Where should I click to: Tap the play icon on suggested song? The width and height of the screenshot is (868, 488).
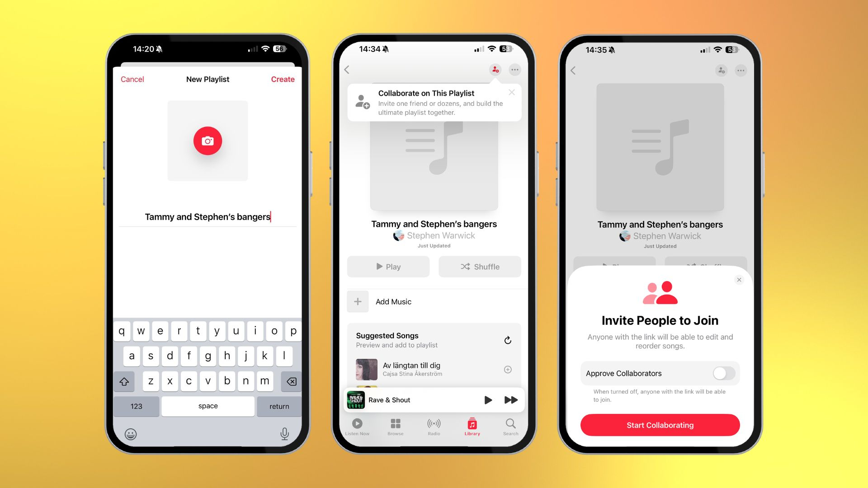click(x=488, y=400)
